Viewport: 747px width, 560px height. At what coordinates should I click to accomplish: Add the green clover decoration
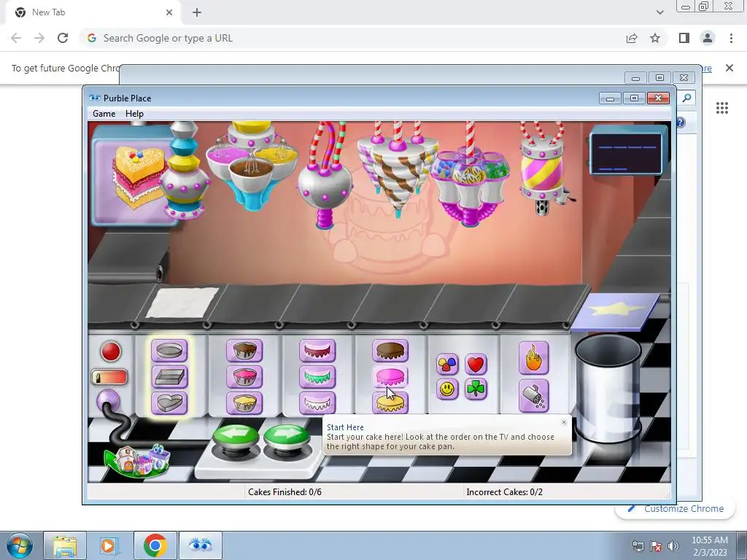coord(476,389)
